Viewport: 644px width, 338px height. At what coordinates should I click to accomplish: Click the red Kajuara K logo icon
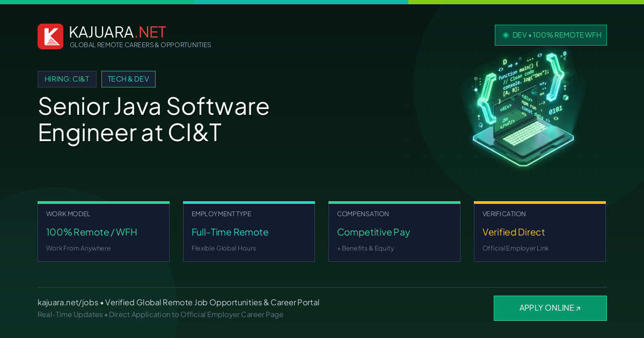[50, 36]
